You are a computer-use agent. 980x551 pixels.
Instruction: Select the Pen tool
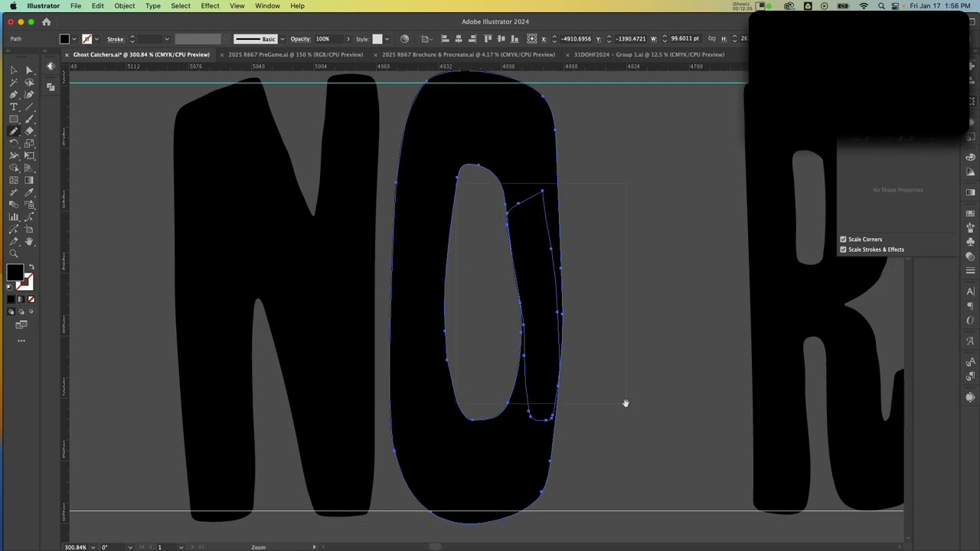[x=14, y=94]
